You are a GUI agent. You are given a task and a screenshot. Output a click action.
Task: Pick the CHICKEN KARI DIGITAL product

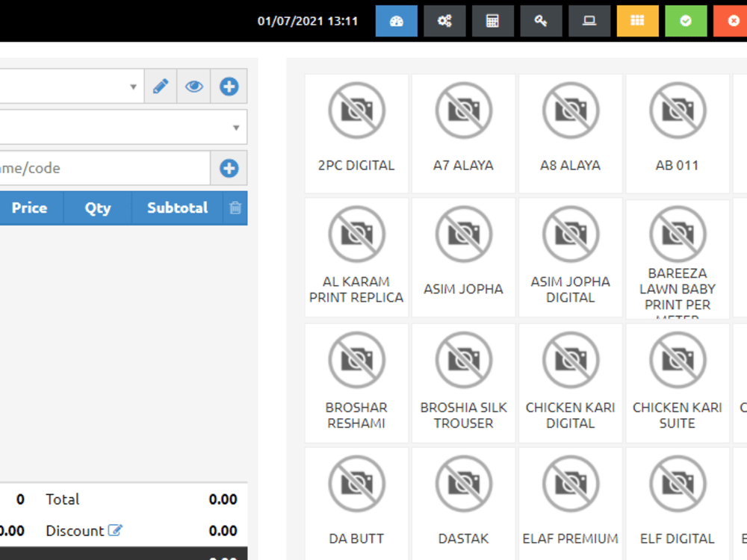click(x=570, y=383)
